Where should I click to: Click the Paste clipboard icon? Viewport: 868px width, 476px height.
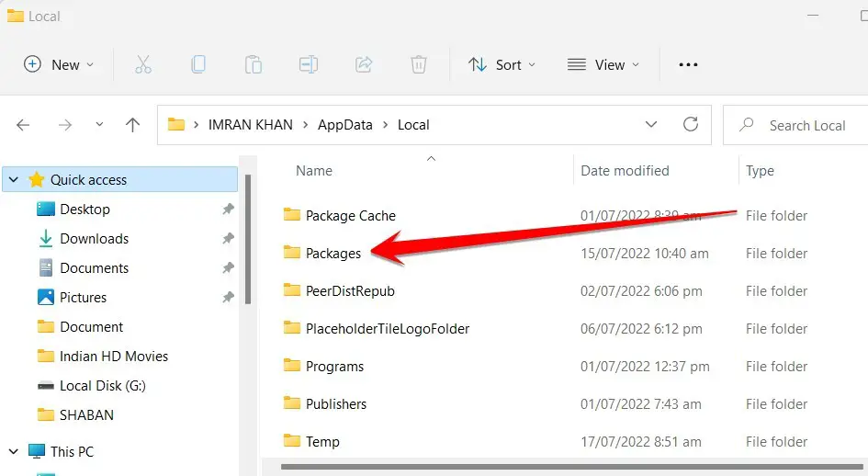click(253, 65)
